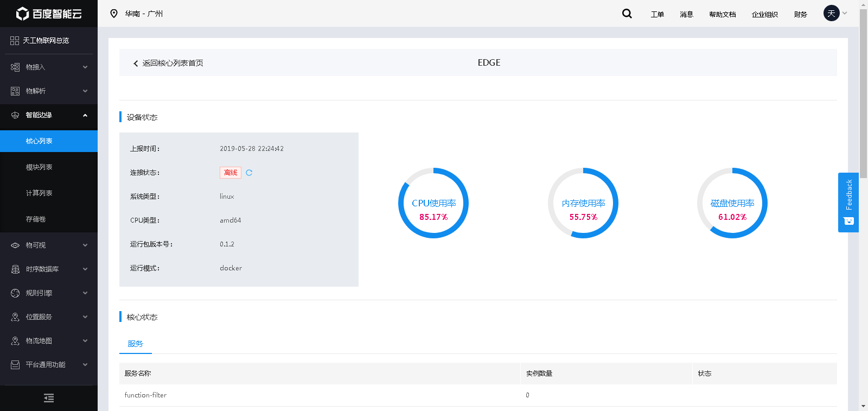The image size is (868, 411).
Task: Expand the 物接入 menu chevron
Action: (x=85, y=67)
